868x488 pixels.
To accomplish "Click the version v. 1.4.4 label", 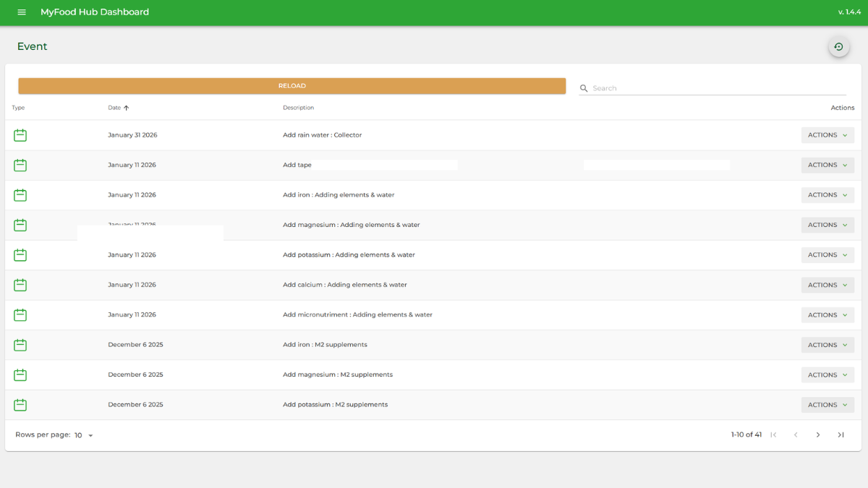I will click(849, 12).
